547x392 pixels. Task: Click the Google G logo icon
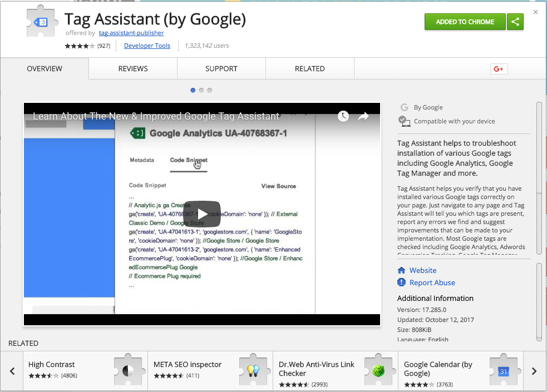click(x=405, y=107)
